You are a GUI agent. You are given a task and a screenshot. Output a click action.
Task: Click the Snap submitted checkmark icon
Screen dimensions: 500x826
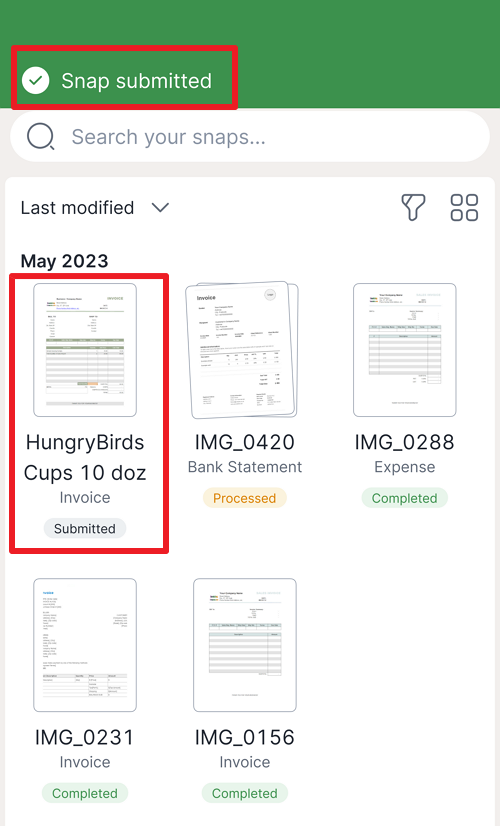pyautogui.click(x=36, y=81)
